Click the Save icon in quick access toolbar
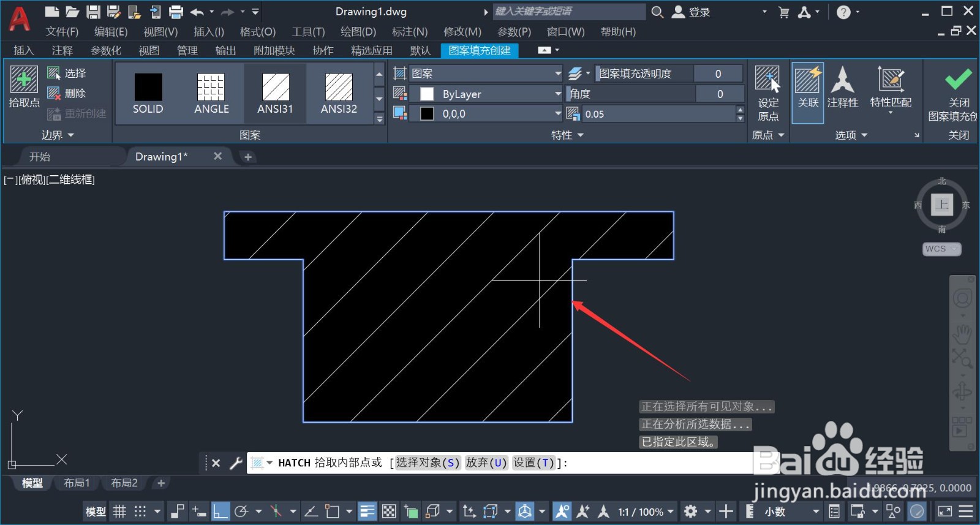This screenshot has height=525, width=980. [93, 12]
